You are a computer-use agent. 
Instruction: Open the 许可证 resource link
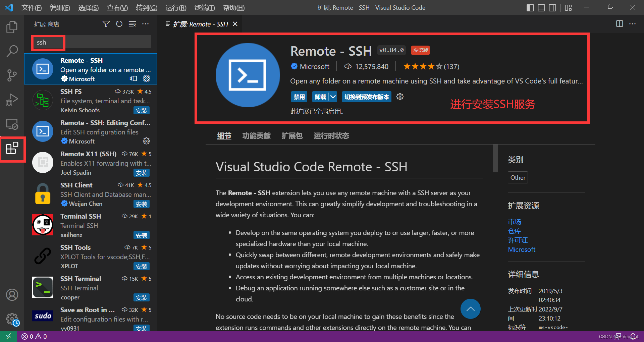tap(518, 240)
